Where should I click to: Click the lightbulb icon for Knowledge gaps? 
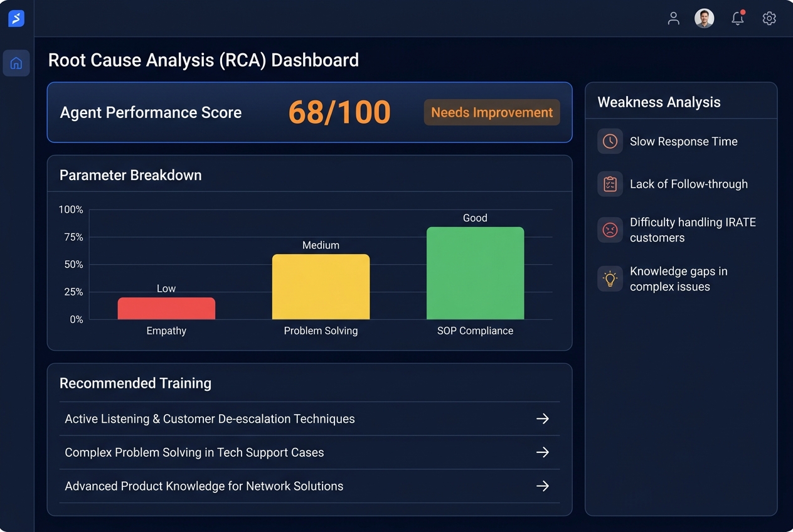click(x=610, y=279)
